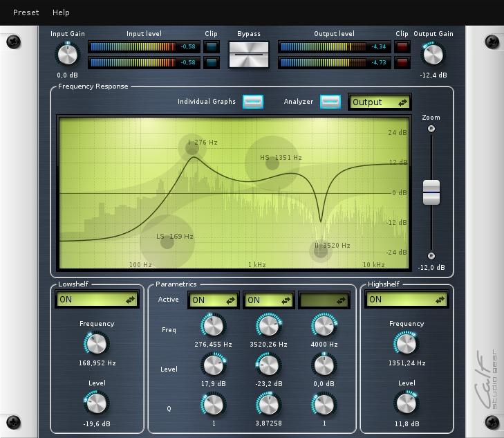This screenshot has height=438, width=504.
Task: Click upper input Clip indicator
Action: [211, 46]
